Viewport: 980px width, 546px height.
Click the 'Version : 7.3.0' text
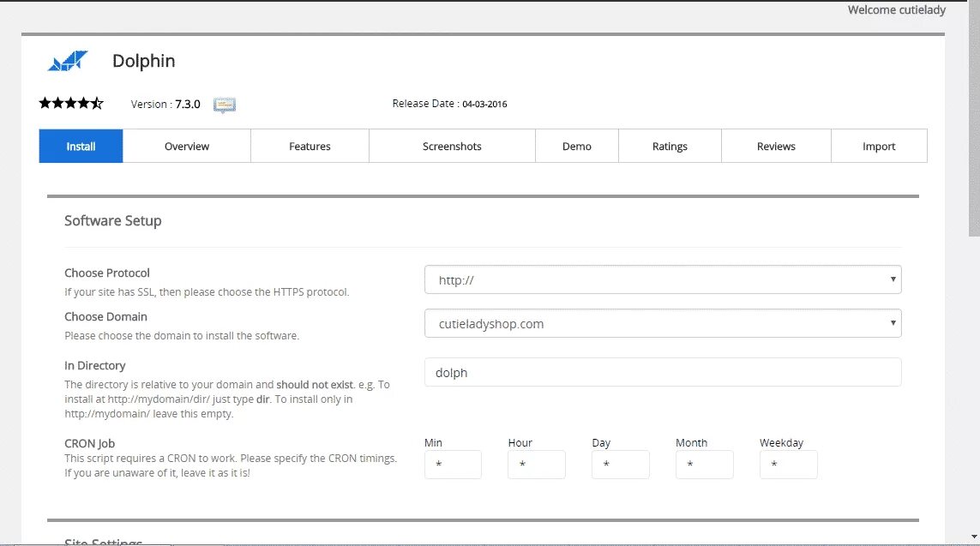pos(165,105)
